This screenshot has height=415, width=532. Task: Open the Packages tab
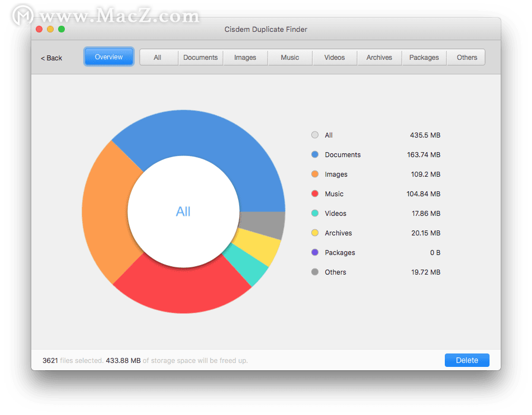click(424, 58)
